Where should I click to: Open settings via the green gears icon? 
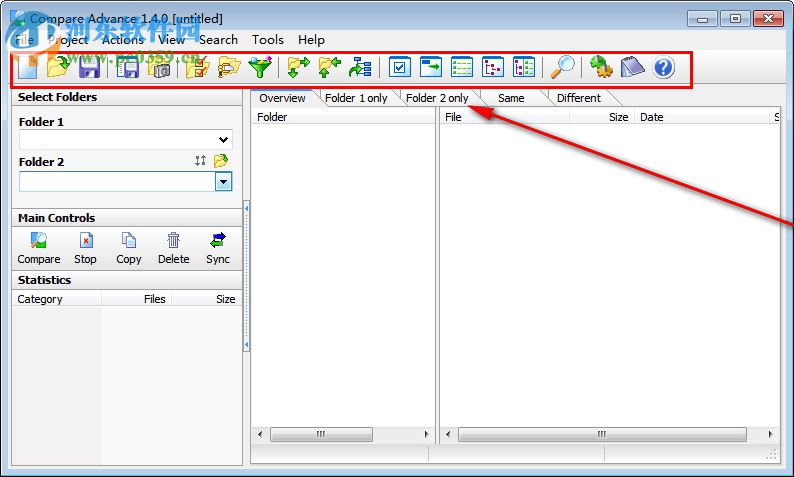tap(601, 67)
